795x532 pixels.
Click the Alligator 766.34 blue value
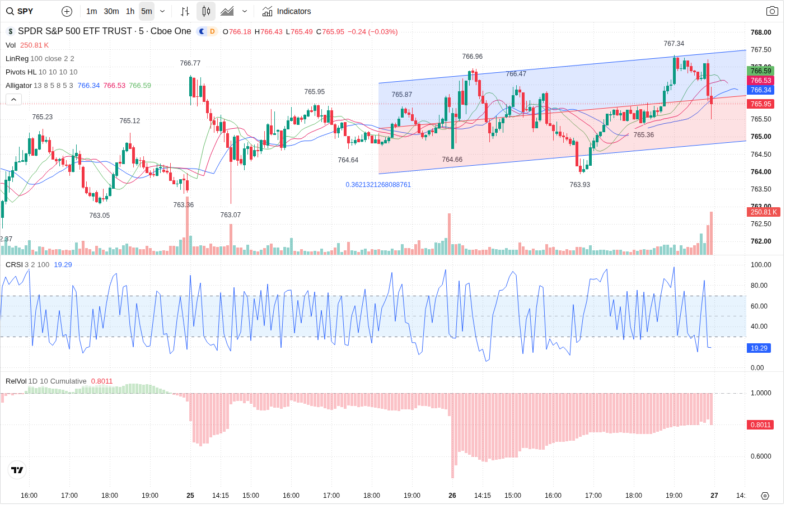[x=88, y=86]
